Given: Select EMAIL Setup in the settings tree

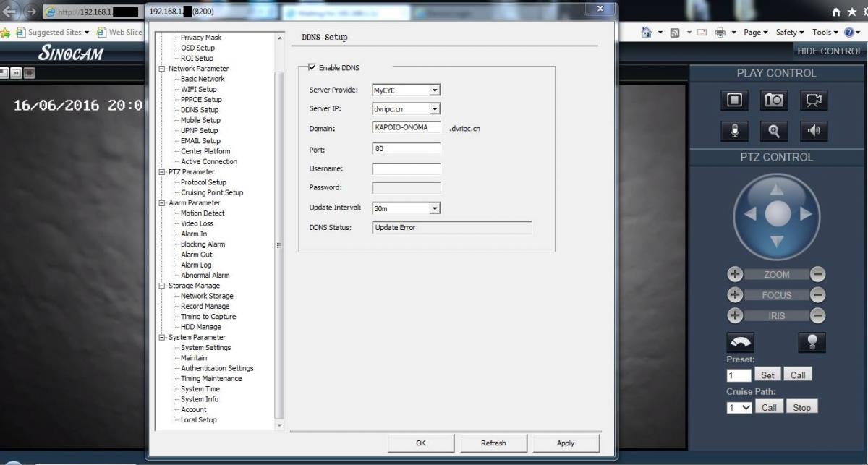Looking at the screenshot, I should click(x=201, y=141).
